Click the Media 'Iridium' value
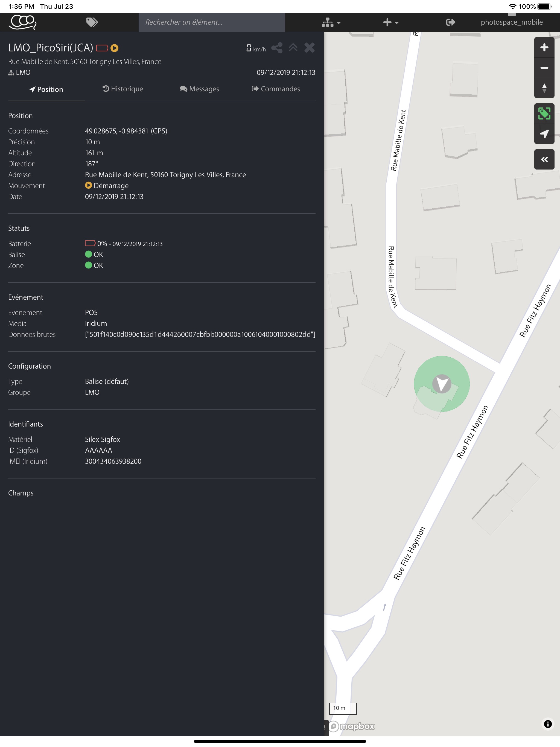The image size is (560, 747). click(x=96, y=323)
